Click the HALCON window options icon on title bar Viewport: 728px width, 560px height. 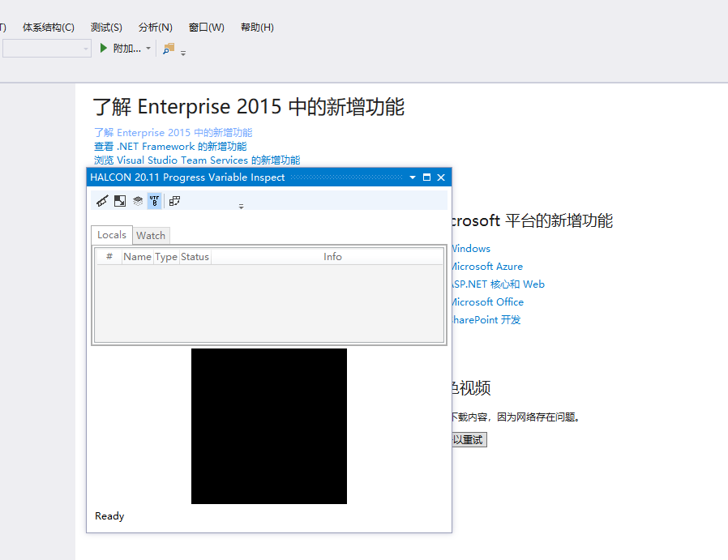coord(413,177)
